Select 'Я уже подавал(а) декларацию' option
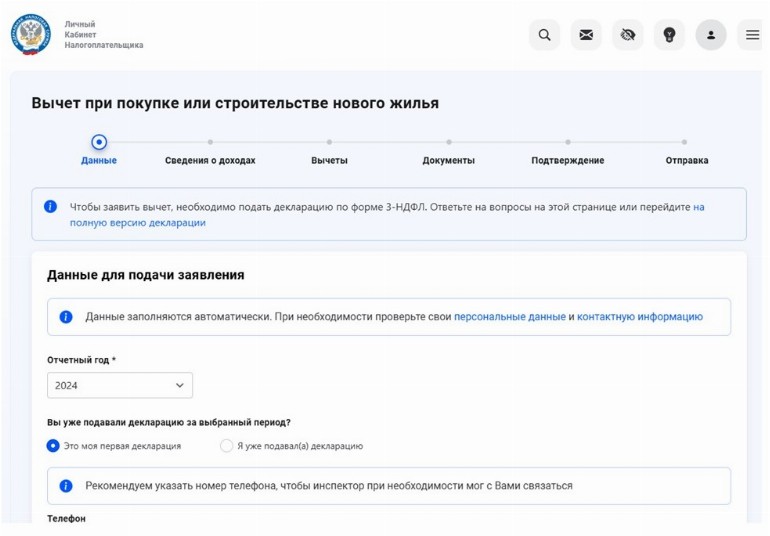 [x=226, y=446]
